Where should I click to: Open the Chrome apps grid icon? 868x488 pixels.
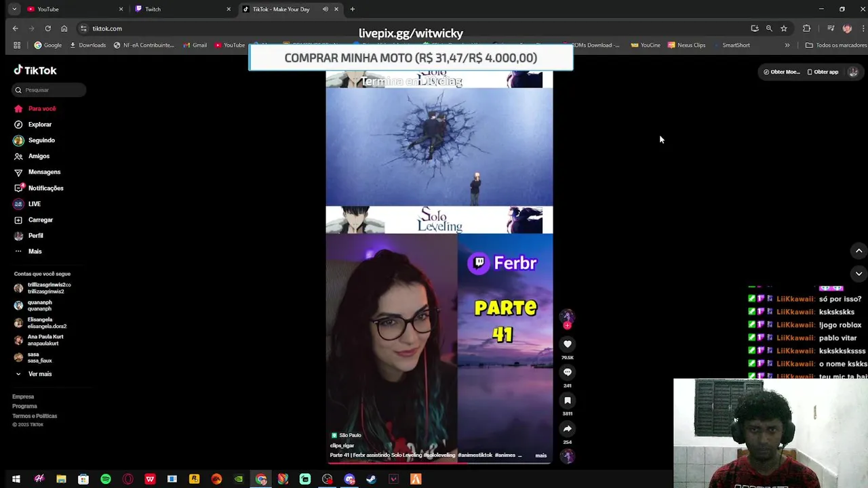[x=17, y=45]
